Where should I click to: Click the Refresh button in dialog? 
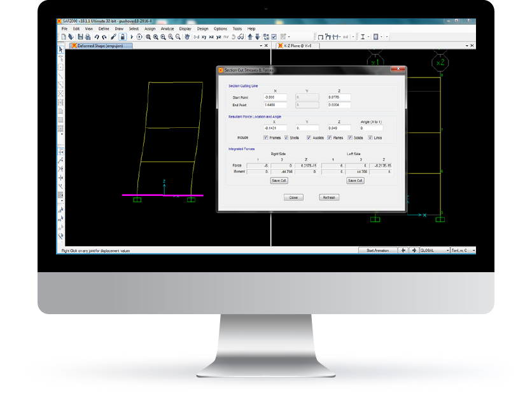pyautogui.click(x=329, y=197)
